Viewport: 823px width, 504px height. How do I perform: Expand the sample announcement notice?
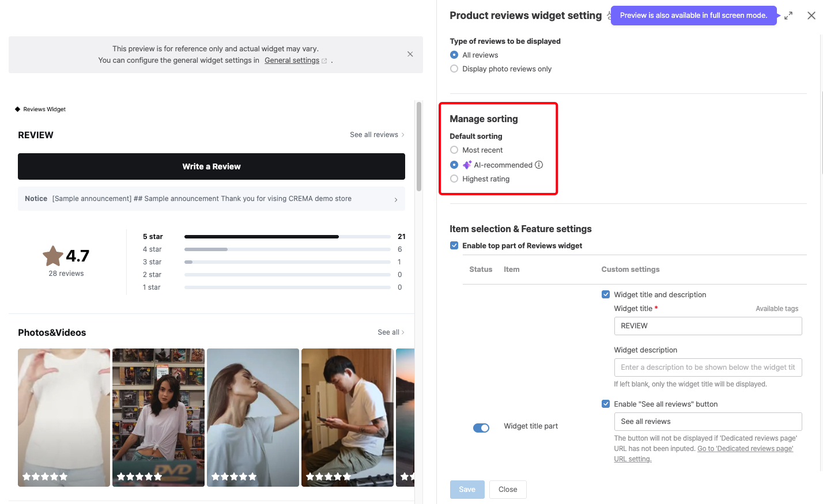pos(395,199)
